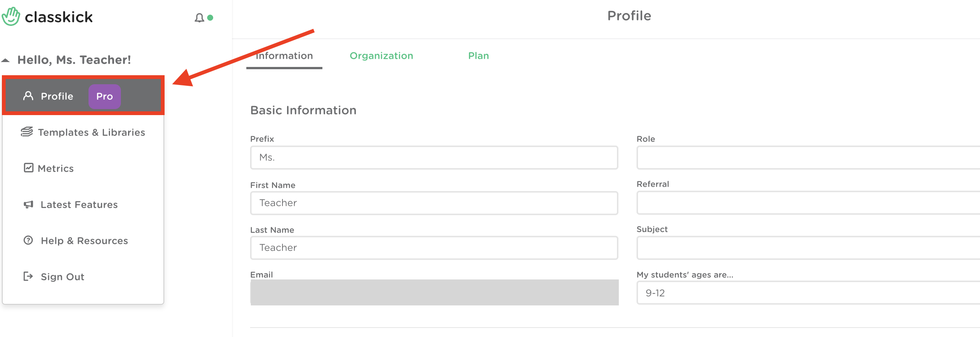Viewport: 980px width, 337px height.
Task: Open the Subject dropdown field
Action: (806, 248)
